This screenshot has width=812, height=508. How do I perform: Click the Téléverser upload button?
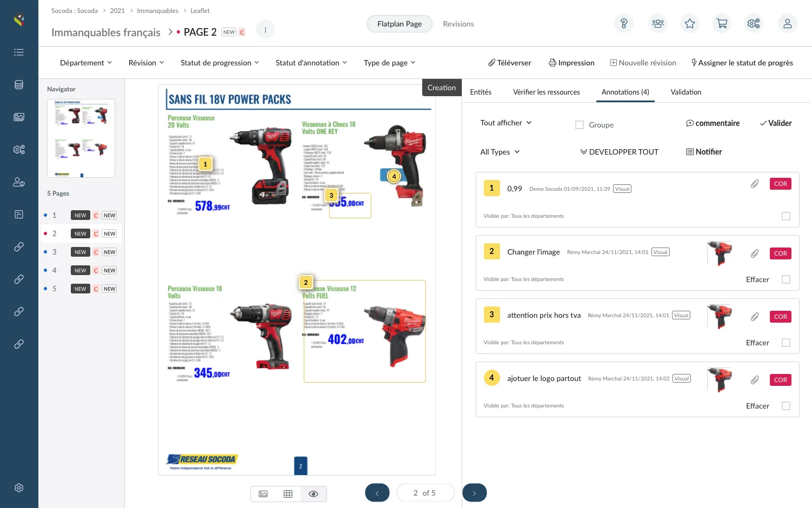[x=509, y=63]
